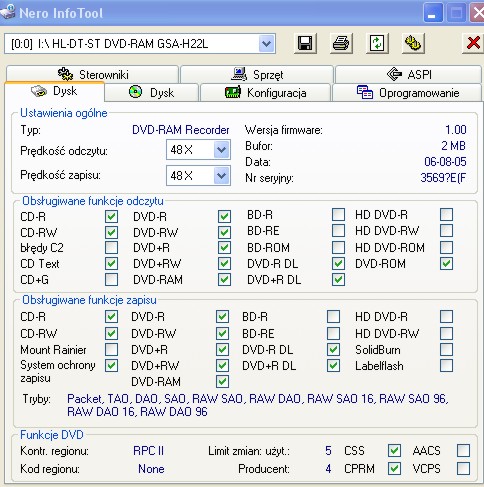Click the Refresh icon in toolbar

click(x=377, y=43)
